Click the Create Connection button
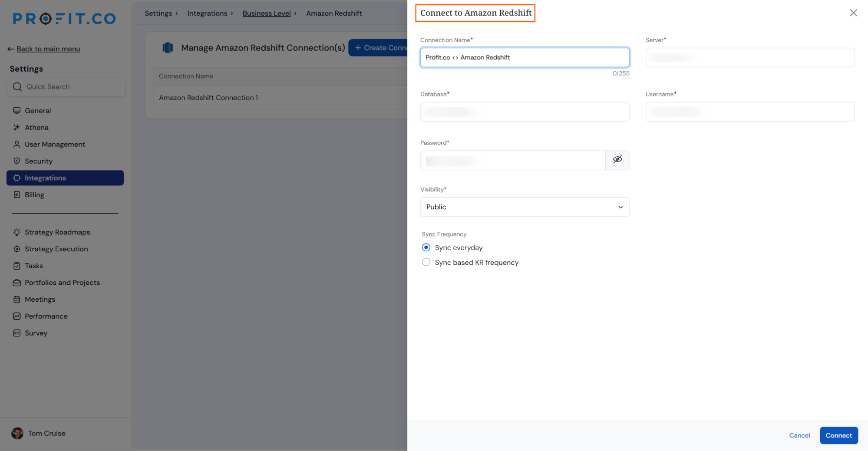The height and width of the screenshot is (451, 868). pos(378,48)
